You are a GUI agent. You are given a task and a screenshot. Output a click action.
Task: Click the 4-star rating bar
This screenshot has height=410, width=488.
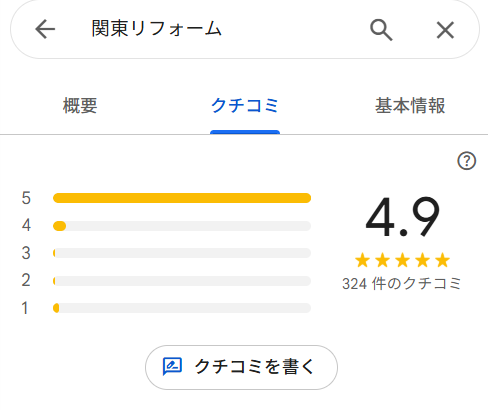pyautogui.click(x=182, y=226)
